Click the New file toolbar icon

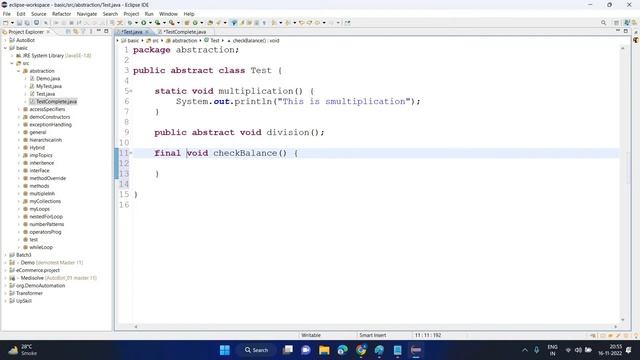(x=6, y=23)
